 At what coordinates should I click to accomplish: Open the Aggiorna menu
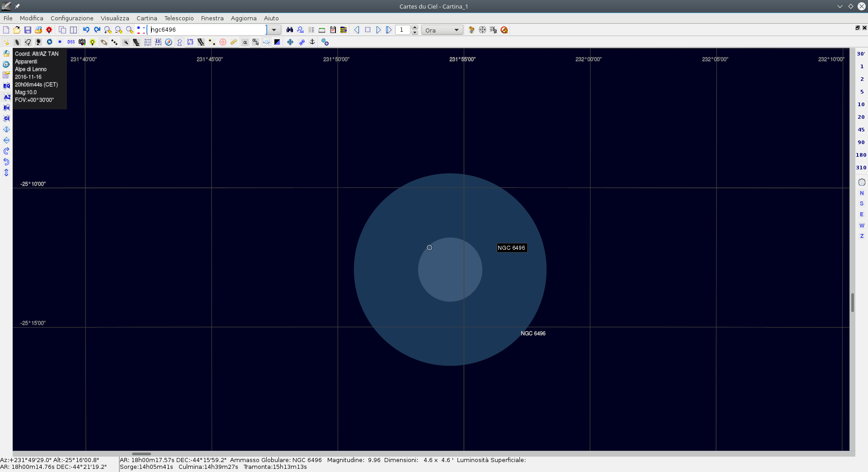click(x=244, y=18)
